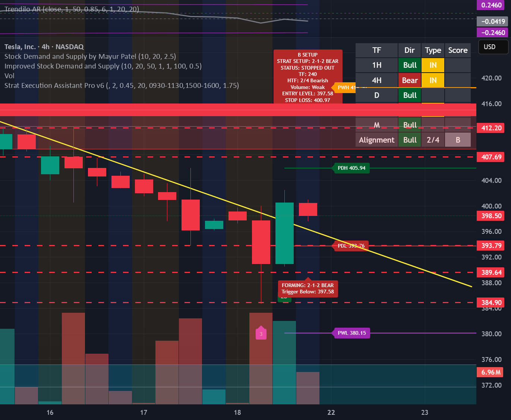Click the 412.20 red price label
511x420 pixels.
tap(491, 128)
